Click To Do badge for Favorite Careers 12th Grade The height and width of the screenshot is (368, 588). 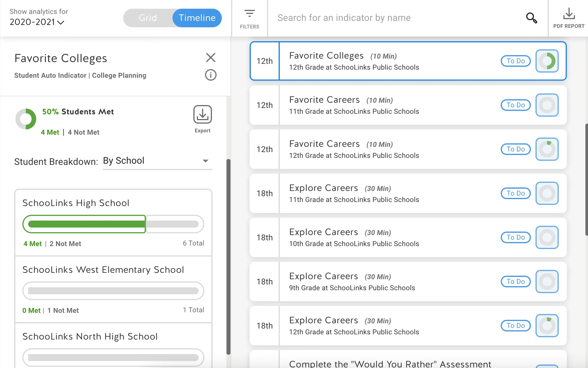tap(516, 149)
